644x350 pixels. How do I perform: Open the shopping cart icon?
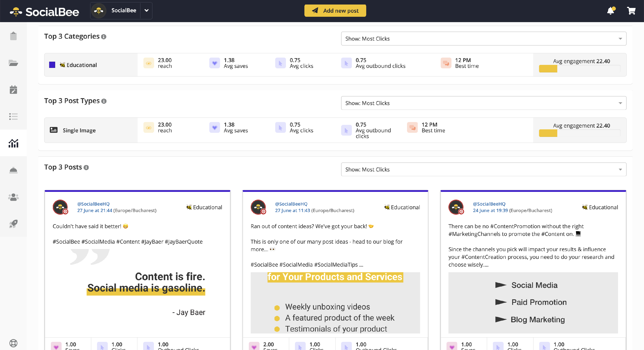tap(631, 11)
